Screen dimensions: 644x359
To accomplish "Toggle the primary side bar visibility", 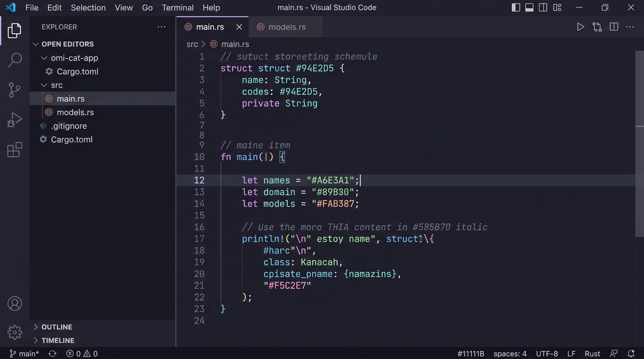I will 516,7.
